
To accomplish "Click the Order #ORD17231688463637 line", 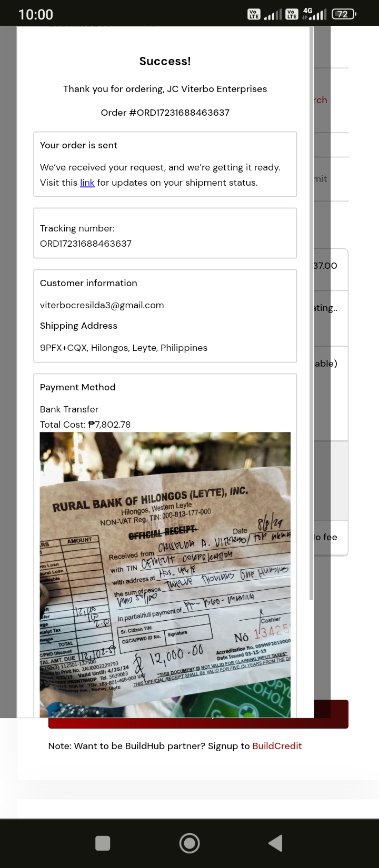I will (x=165, y=113).
